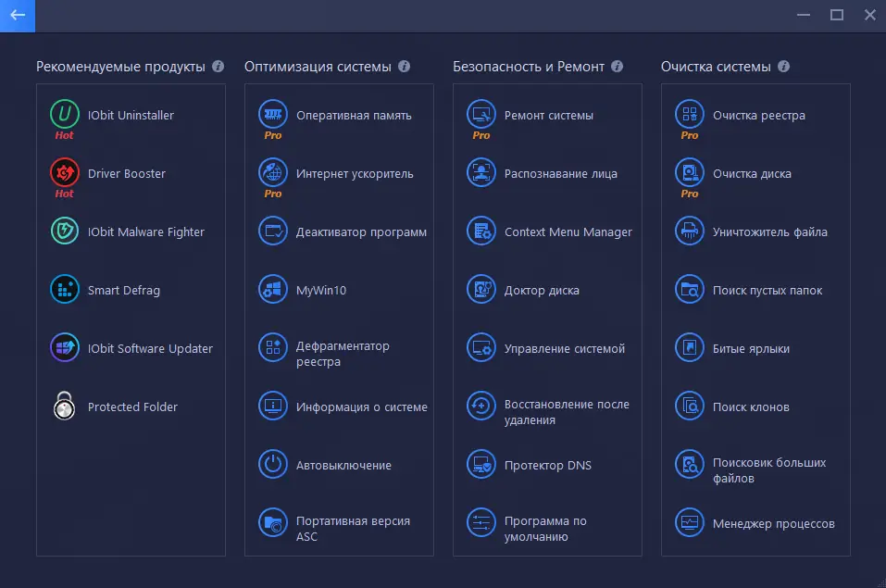
Task: Click the Автовыключение label
Action: coord(343,466)
